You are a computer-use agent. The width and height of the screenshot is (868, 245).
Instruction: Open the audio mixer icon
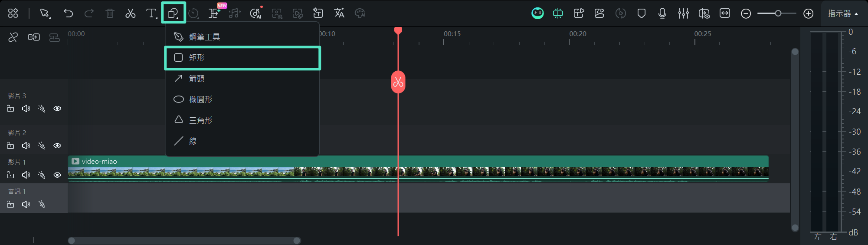click(x=683, y=13)
